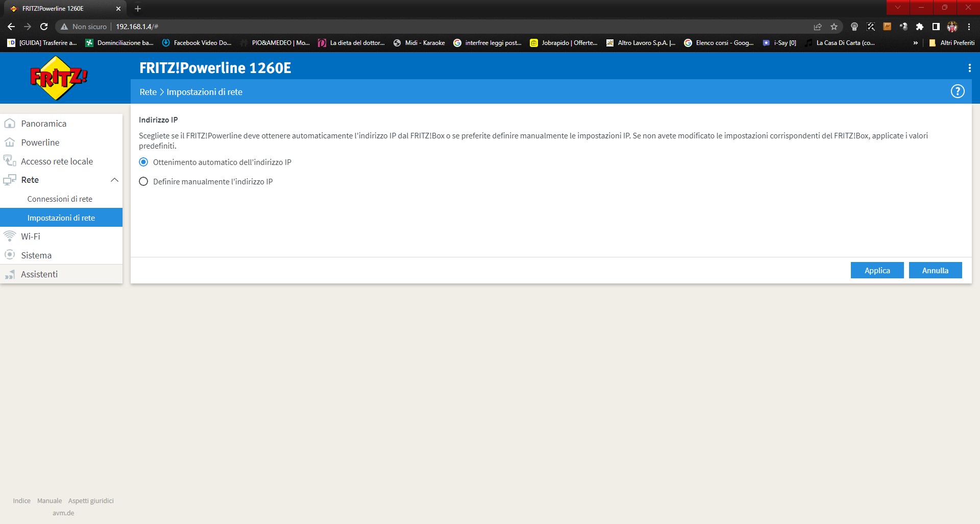Click the Non sicuro security warning
Viewport: 980px width, 524px height.
[84, 27]
